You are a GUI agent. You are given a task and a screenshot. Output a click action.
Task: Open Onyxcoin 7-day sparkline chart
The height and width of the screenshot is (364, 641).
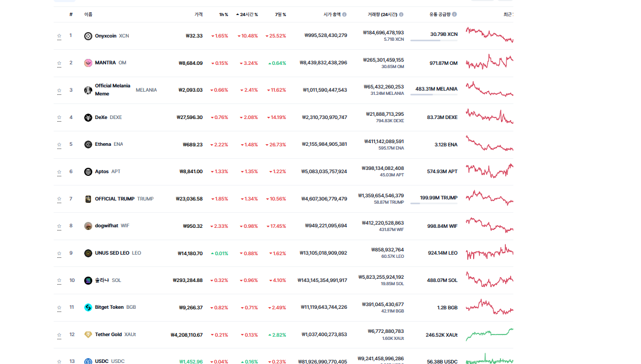[x=489, y=35]
